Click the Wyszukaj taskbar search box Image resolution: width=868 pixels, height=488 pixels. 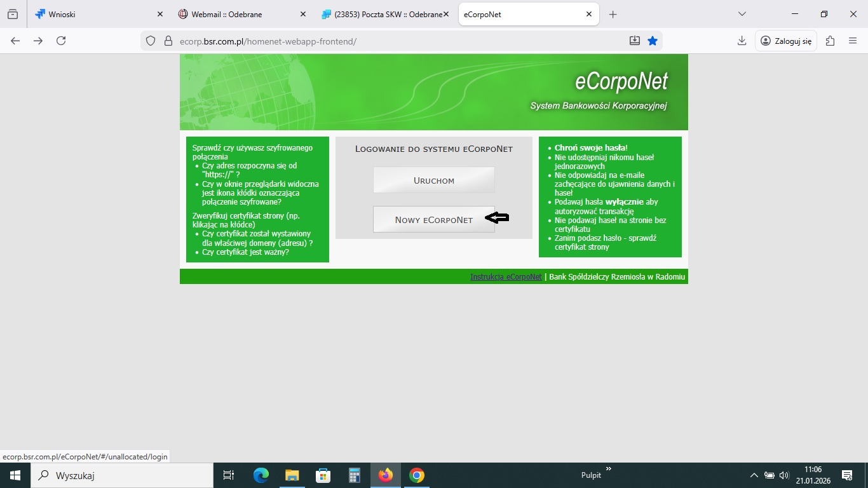[121, 475]
